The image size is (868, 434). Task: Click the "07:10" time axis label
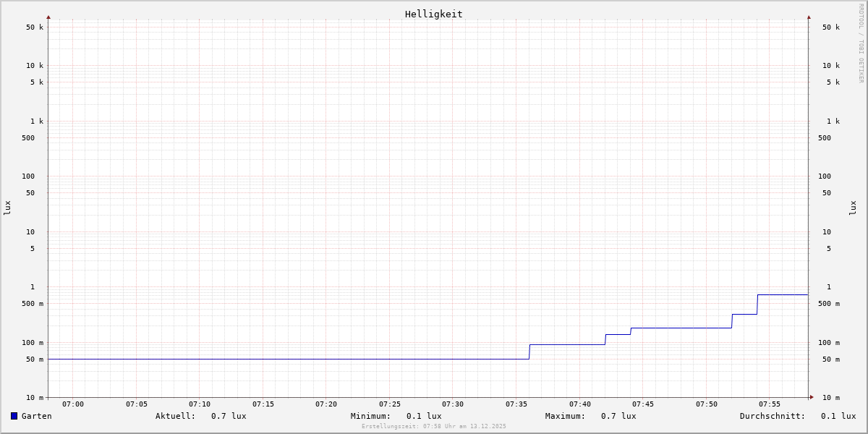[x=200, y=404]
